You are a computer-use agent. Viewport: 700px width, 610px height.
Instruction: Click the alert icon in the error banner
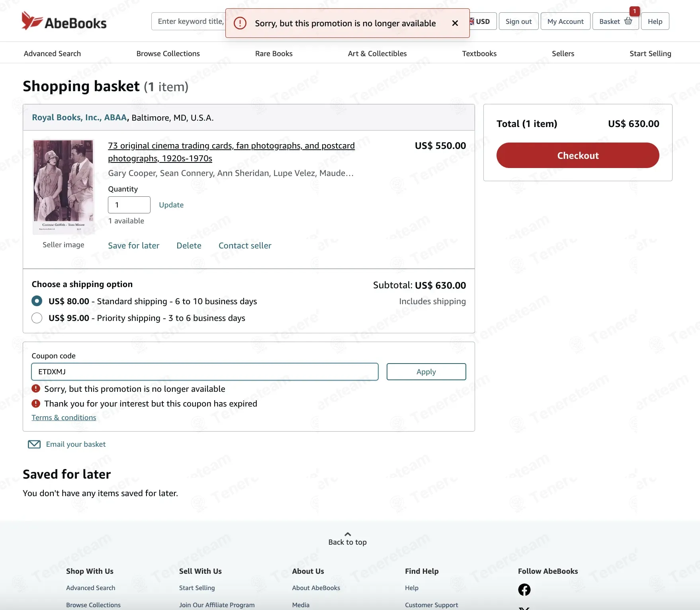240,23
